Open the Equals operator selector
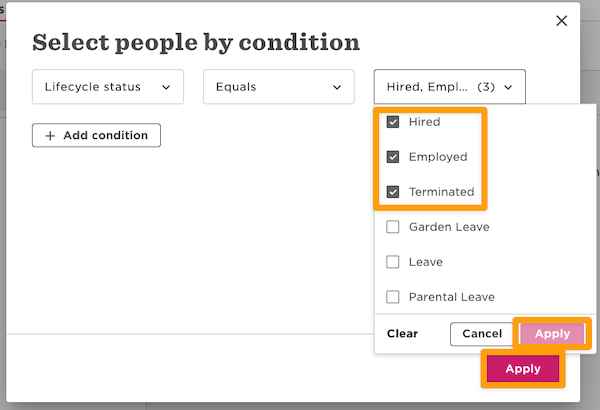600x410 pixels. (x=279, y=87)
